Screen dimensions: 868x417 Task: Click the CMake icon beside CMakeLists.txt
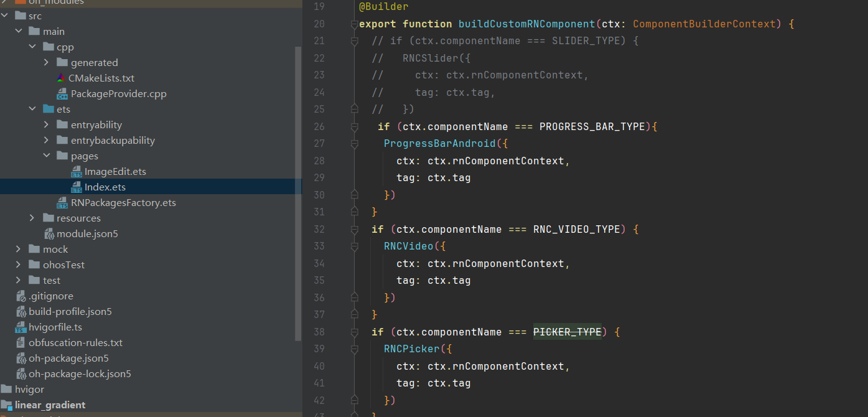60,78
